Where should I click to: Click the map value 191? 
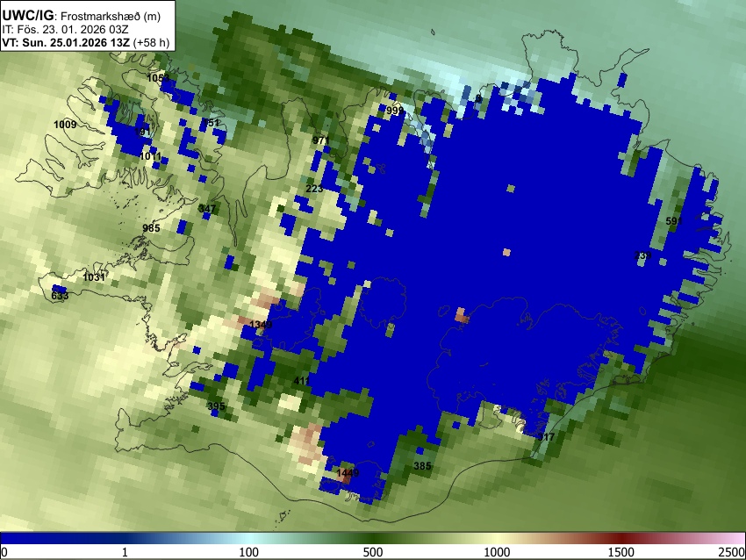[x=142, y=132]
